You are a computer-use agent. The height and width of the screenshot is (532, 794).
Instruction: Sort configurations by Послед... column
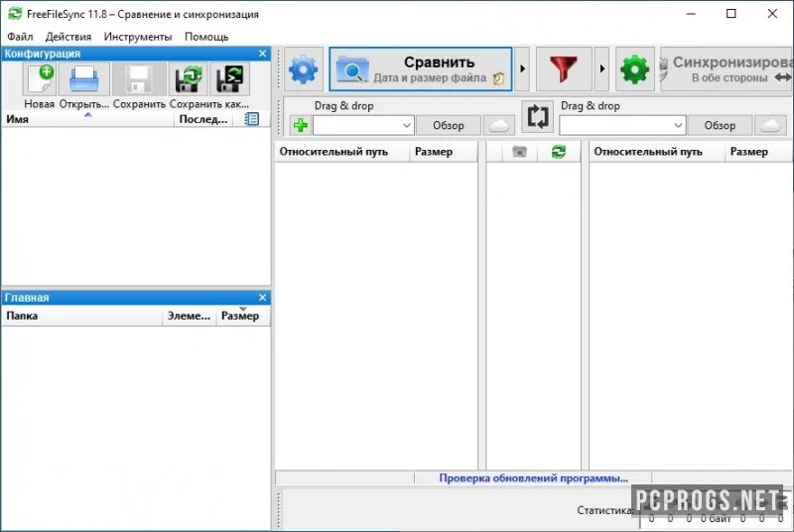[203, 119]
